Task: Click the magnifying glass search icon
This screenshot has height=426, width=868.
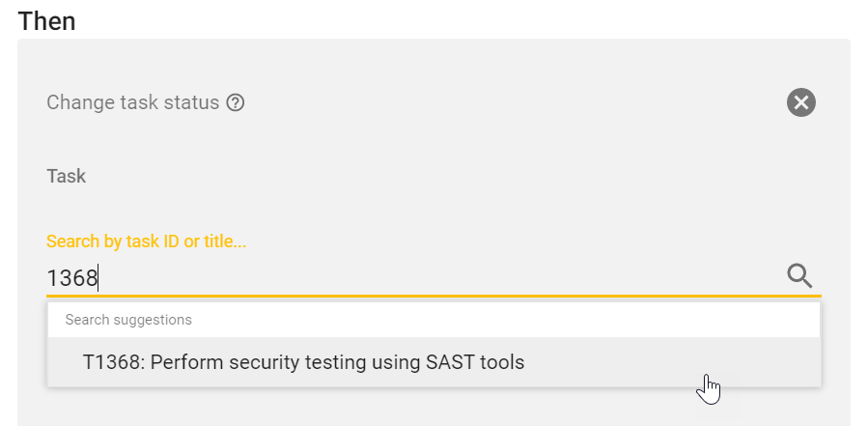Action: [x=799, y=276]
